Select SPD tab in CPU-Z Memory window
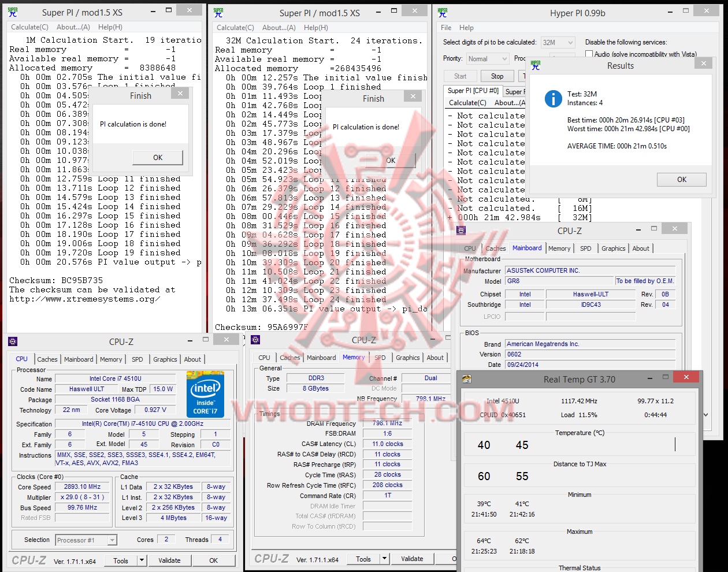 point(380,358)
